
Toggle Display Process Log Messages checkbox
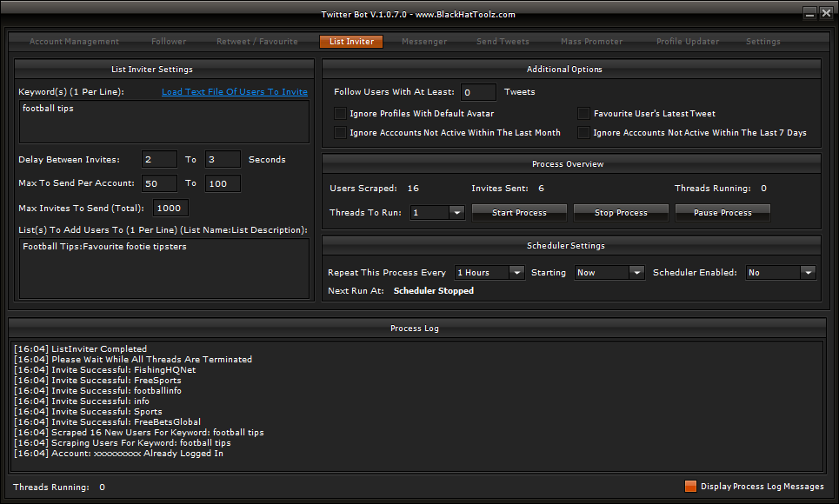pos(691,486)
